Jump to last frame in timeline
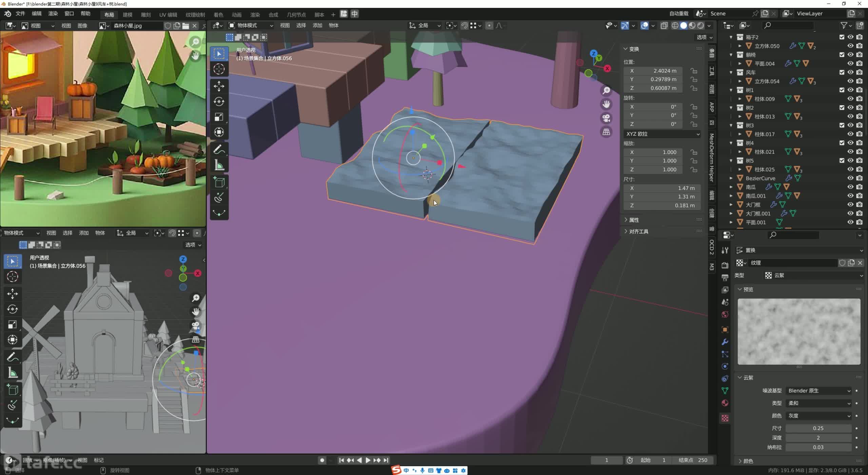Viewport: 868px width, 475px height. click(x=386, y=460)
